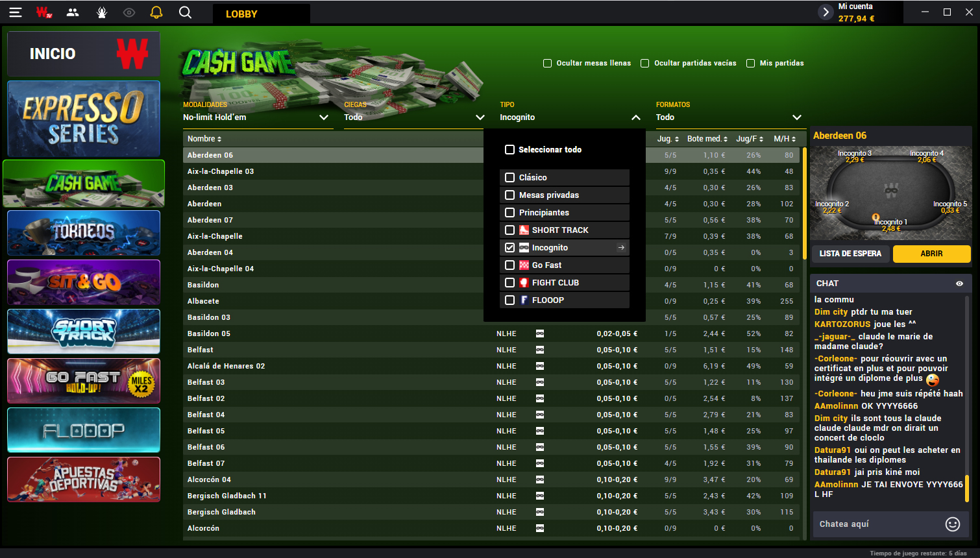Click the SHORT TRACK skate icon
This screenshot has height=558, width=980.
(524, 230)
